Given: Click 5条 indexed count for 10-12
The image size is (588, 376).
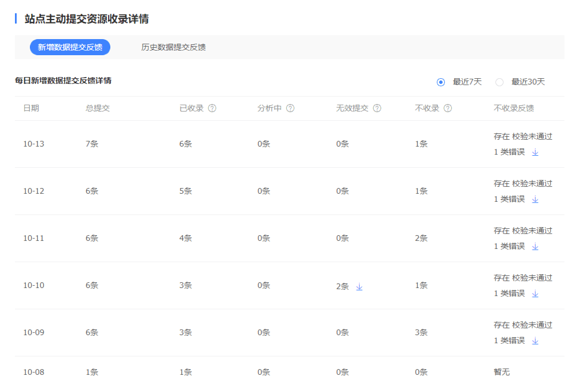Looking at the screenshot, I should [186, 191].
